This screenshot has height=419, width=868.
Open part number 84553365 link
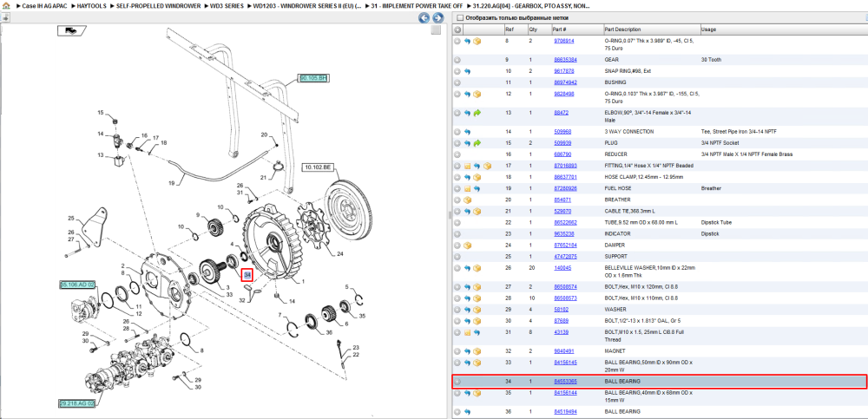click(566, 382)
